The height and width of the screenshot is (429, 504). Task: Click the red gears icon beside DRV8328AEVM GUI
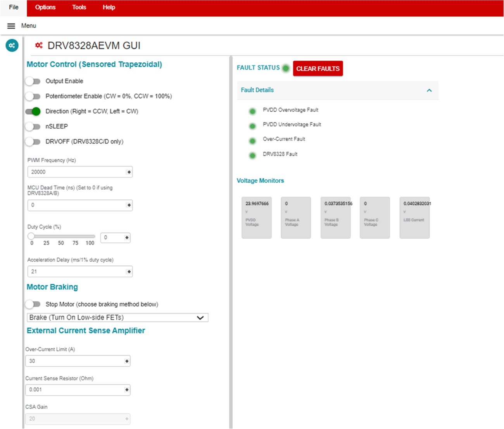[39, 45]
